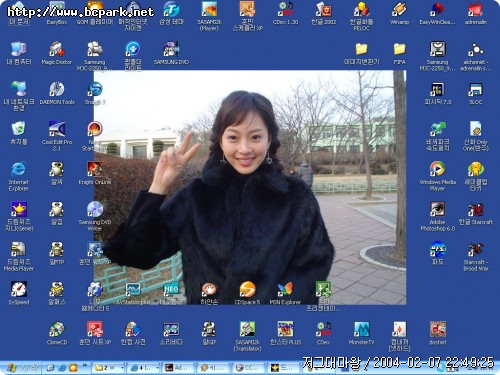
Task: Select the MSN Explorer shortcut icon
Action: click(x=285, y=293)
